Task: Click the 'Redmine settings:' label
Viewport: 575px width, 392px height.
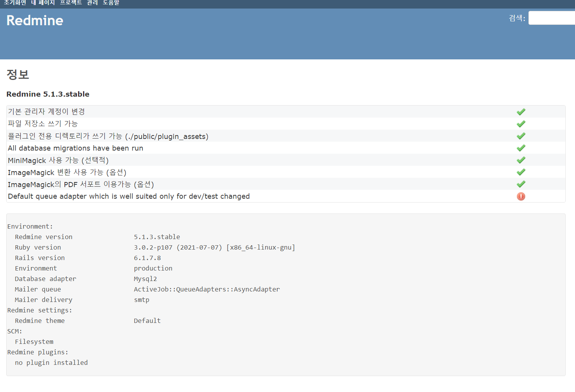Action: [x=40, y=310]
